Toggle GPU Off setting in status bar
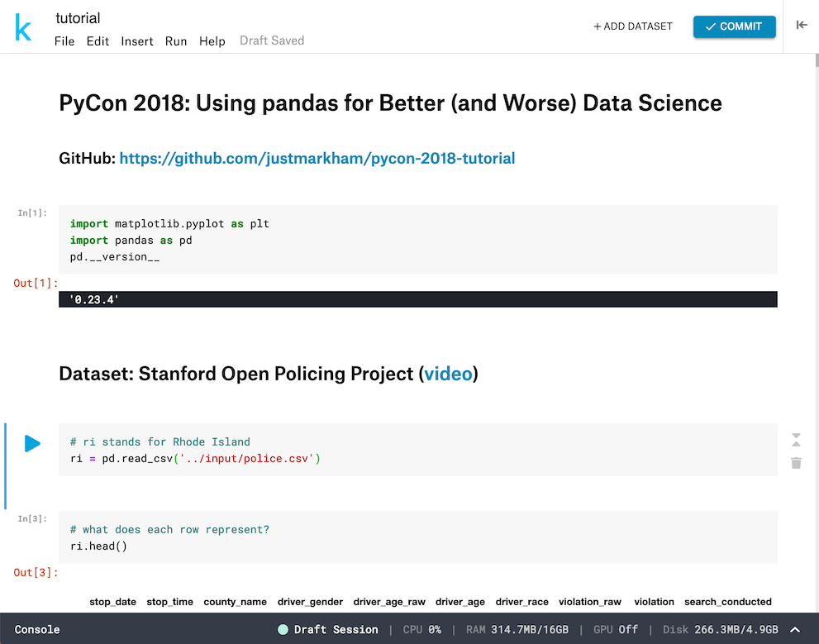Viewport: 819px width, 644px height. [616, 629]
